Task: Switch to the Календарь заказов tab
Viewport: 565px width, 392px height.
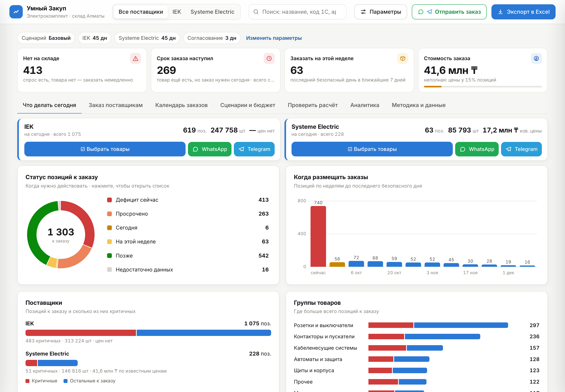Action: [181, 105]
